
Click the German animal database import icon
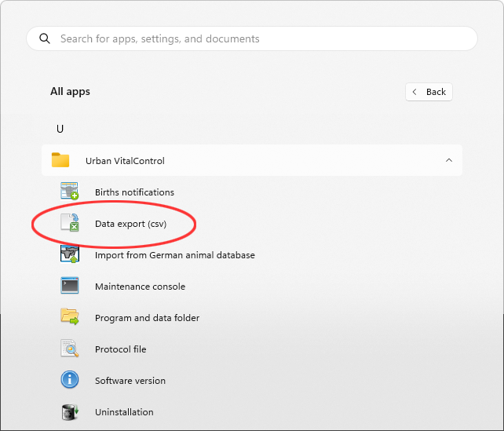point(70,255)
